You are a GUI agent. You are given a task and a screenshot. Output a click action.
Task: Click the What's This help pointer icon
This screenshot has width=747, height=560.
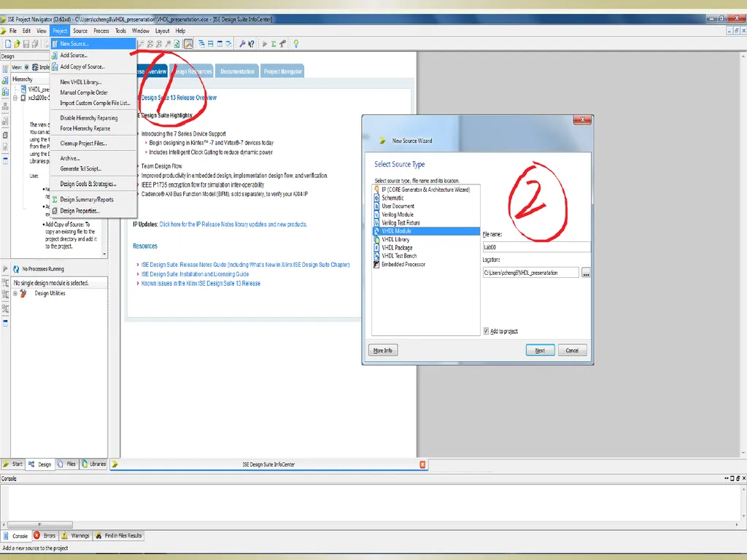click(251, 44)
